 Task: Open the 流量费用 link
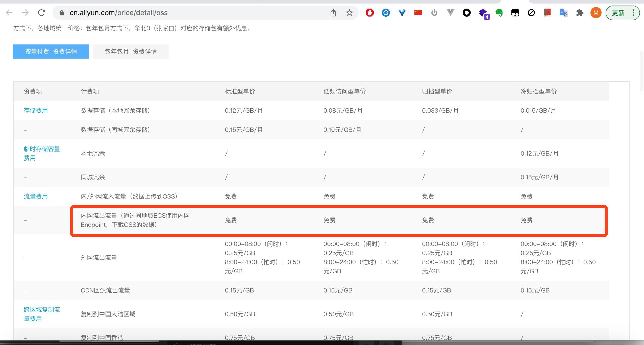click(x=36, y=196)
